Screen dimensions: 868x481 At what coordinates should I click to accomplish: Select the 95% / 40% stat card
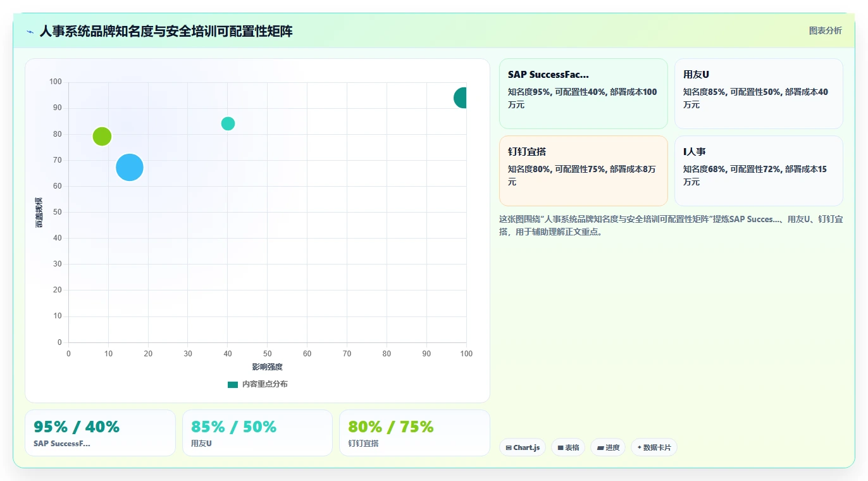click(x=100, y=433)
